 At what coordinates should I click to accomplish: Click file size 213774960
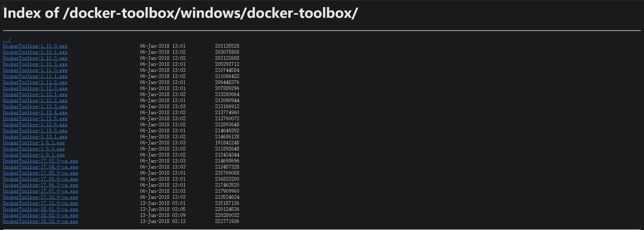[227, 112]
